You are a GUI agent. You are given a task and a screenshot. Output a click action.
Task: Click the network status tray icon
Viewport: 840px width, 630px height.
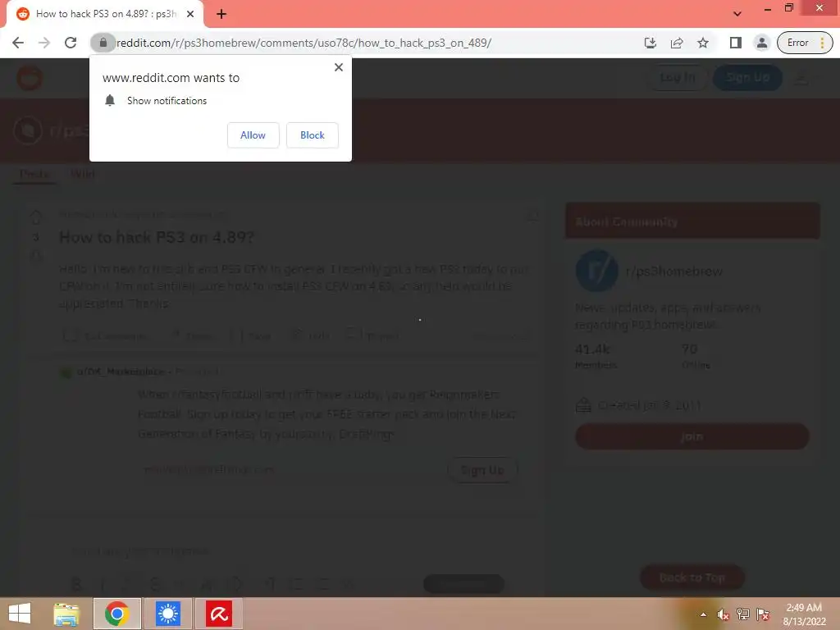point(743,614)
